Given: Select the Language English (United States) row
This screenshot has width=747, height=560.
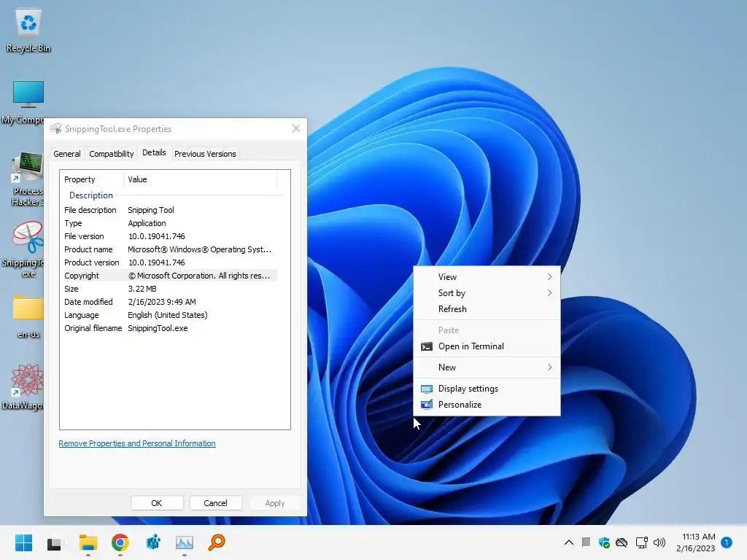Looking at the screenshot, I should (170, 315).
